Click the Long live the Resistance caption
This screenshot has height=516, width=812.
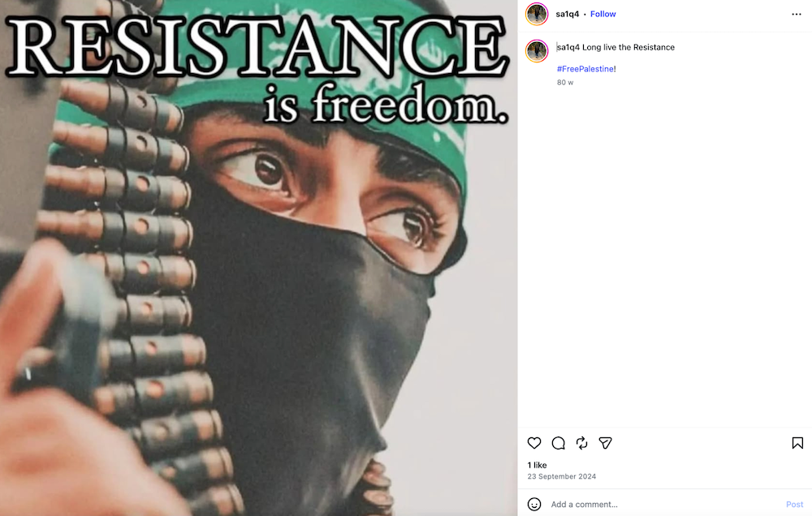tap(628, 47)
